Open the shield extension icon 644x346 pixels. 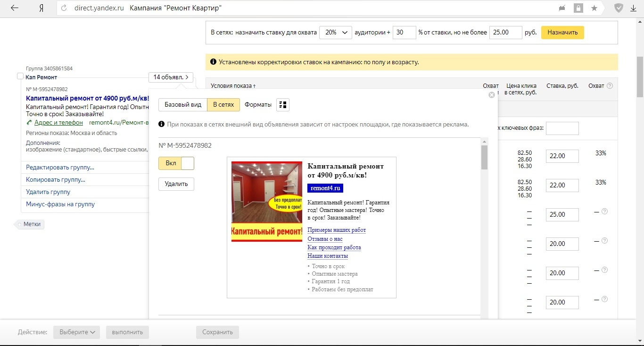[619, 8]
